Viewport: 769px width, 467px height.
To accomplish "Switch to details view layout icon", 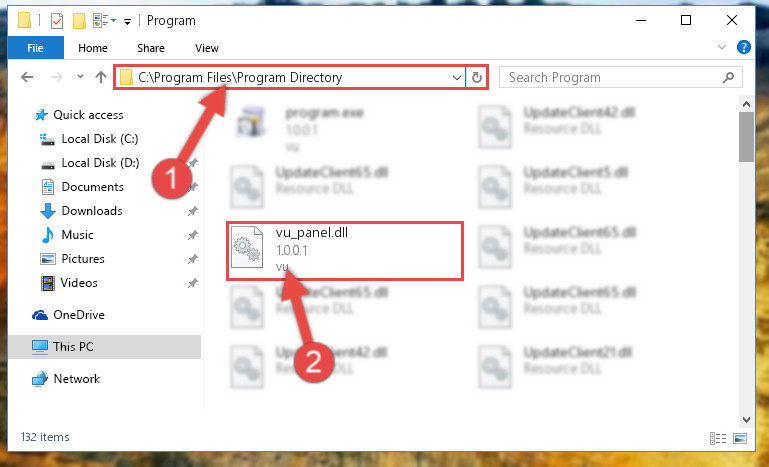I will click(718, 438).
